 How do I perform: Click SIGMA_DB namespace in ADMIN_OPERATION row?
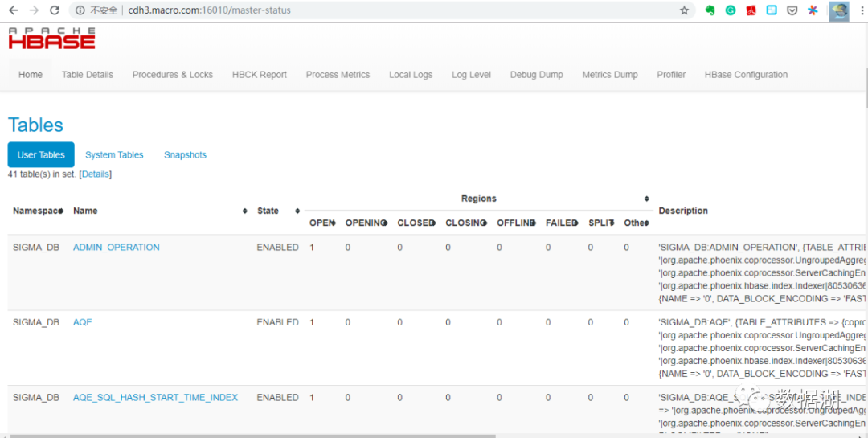pos(36,248)
